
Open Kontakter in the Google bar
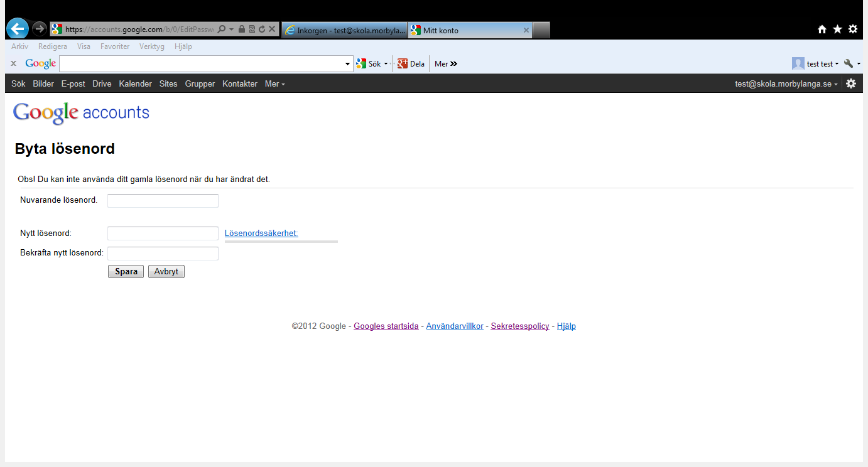pyautogui.click(x=240, y=83)
